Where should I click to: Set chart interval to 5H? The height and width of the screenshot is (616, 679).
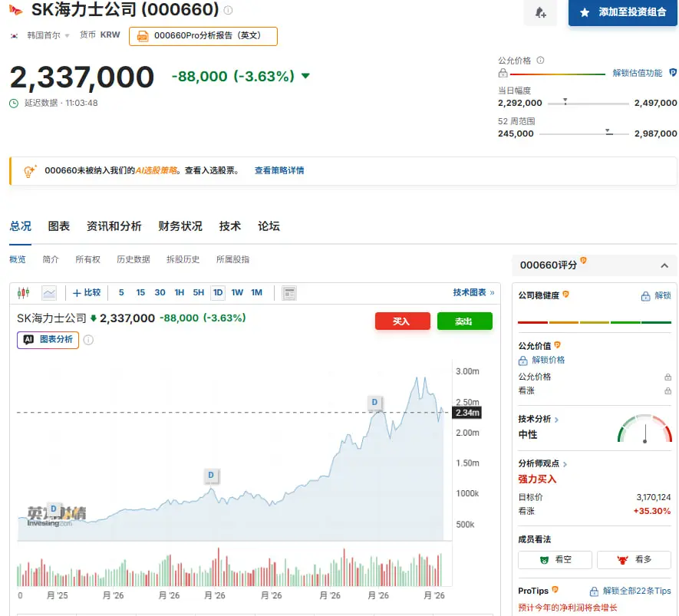tap(199, 292)
